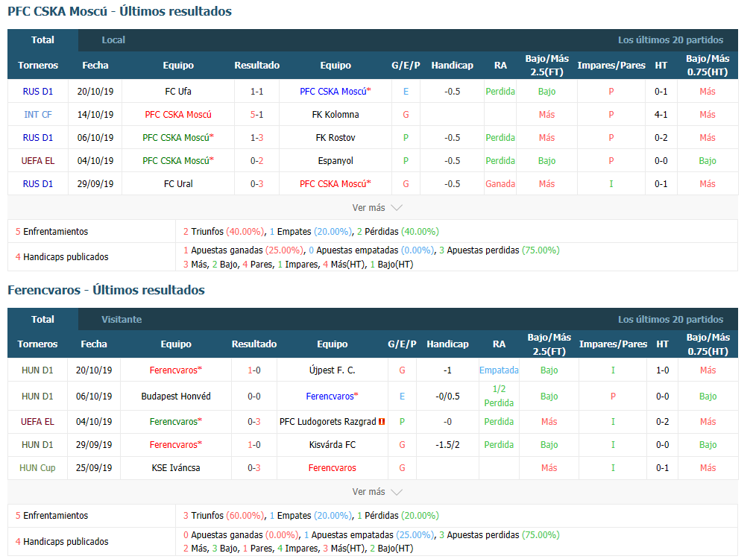Click the 25/09/19 date cell
The width and height of the screenshot is (756, 559).
click(93, 467)
